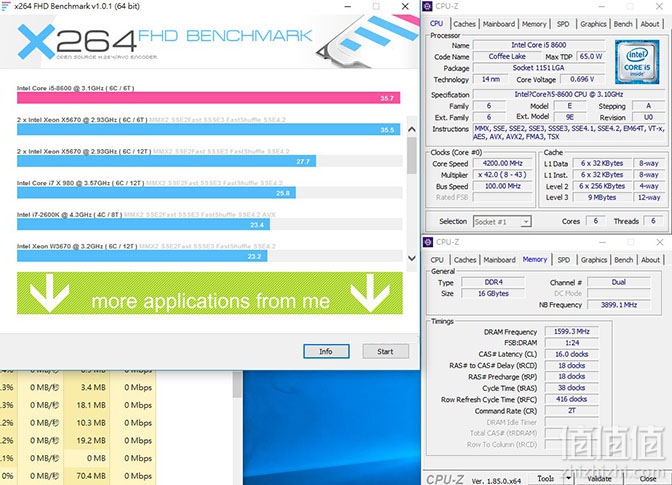Click the Validate button in CPU-Z

[x=599, y=479]
